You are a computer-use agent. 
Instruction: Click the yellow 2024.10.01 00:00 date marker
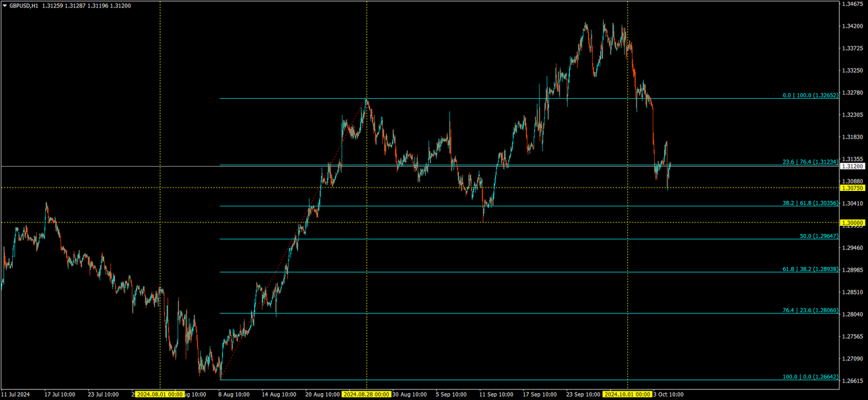point(627,395)
